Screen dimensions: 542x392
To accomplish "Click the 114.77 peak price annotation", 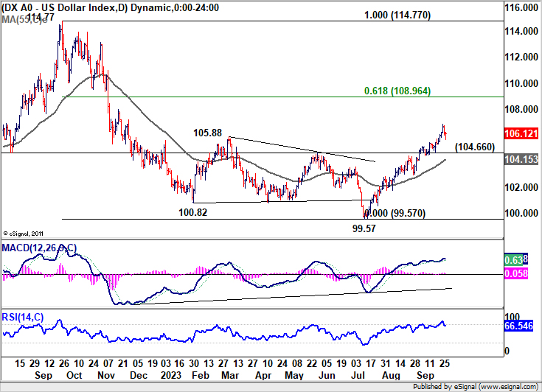I will pos(40,17).
